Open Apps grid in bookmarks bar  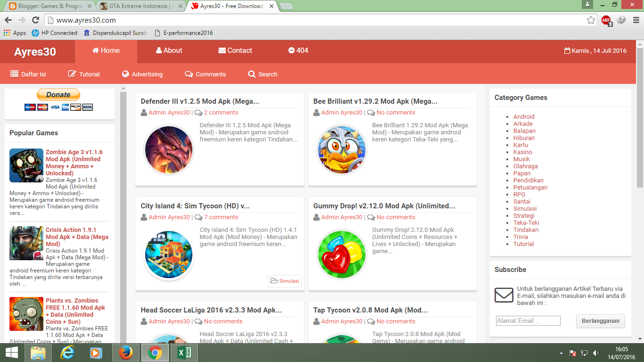15,33
